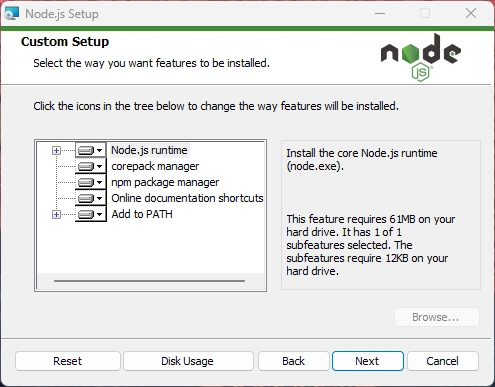Screen dimensions: 495x387
Task: Cancel the Node.js setup
Action: (443, 361)
